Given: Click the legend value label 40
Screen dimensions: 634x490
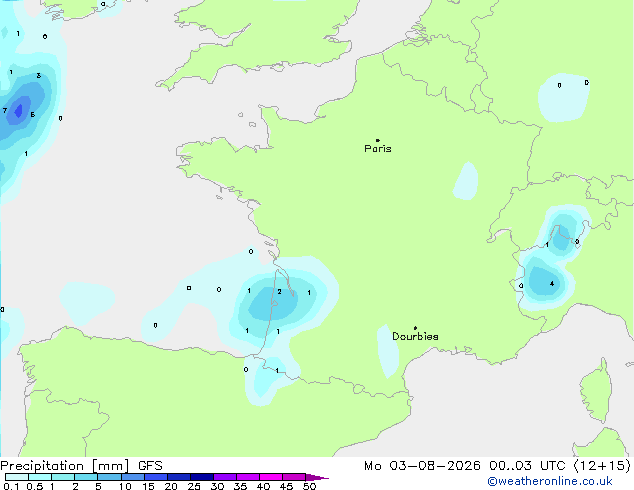Looking at the screenshot, I should 263,486.
